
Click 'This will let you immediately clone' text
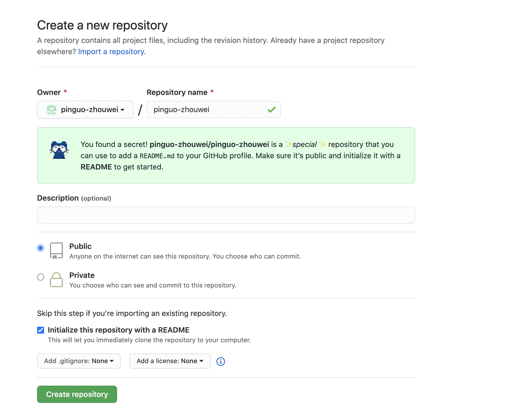(149, 340)
